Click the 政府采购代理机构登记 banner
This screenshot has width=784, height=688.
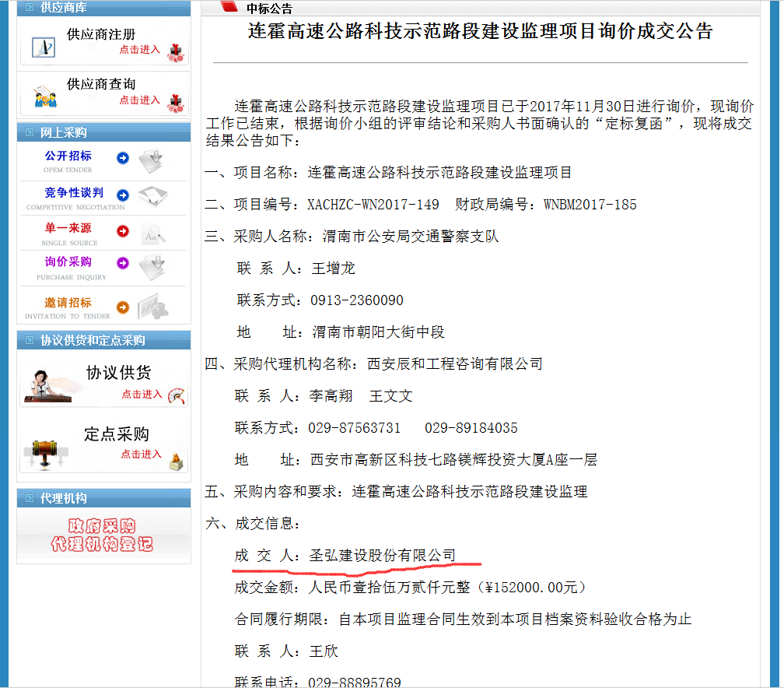pos(103,535)
